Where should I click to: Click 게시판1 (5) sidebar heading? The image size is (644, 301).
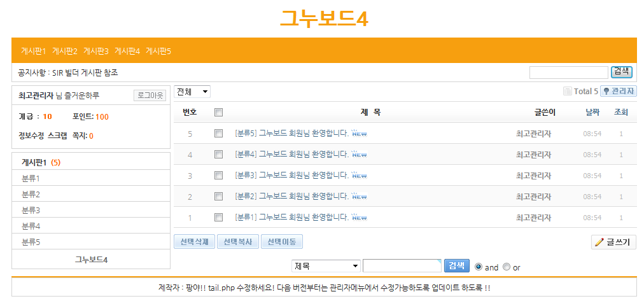click(x=41, y=163)
